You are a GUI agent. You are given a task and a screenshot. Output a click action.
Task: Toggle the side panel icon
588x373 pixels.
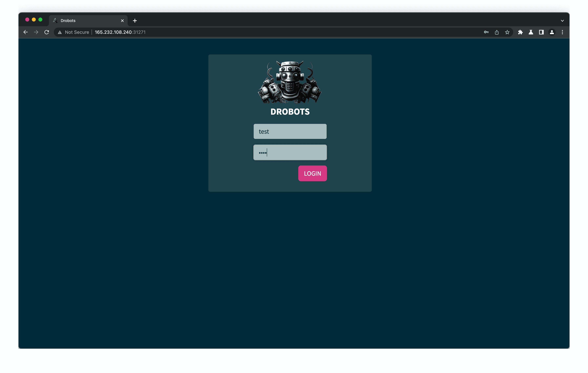541,32
